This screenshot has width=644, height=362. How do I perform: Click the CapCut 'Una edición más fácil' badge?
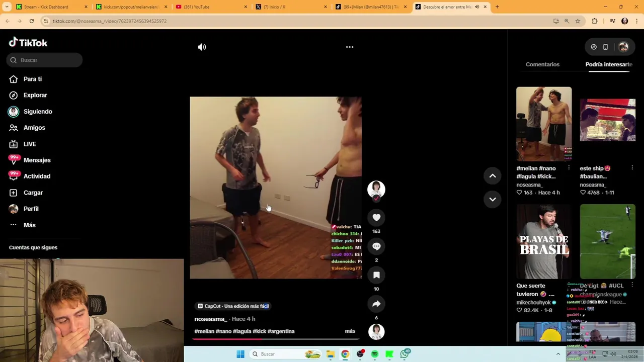click(233, 306)
